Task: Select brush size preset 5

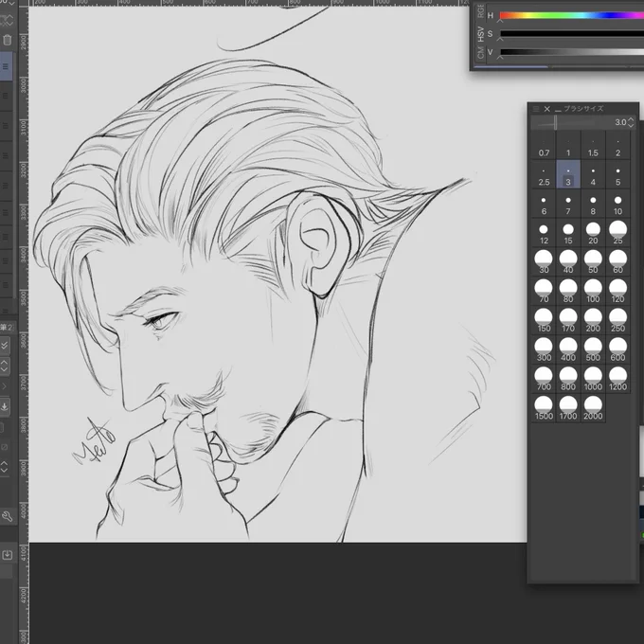Action: (x=617, y=175)
